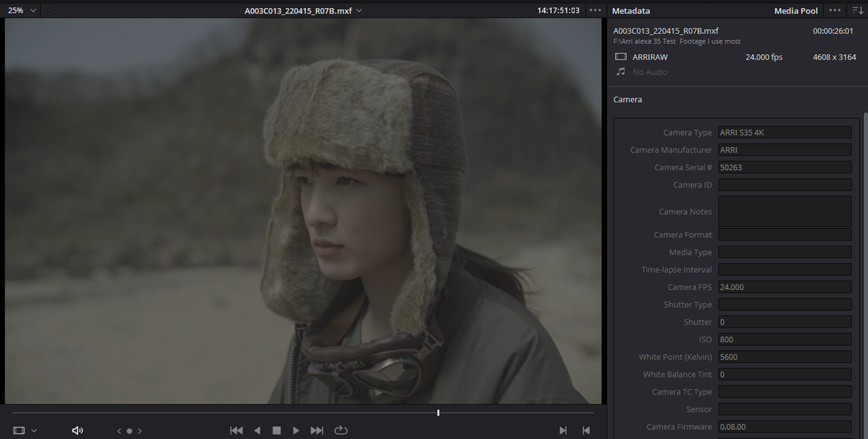Viewport: 868px width, 439px height.
Task: Play the clip in reverse
Action: click(257, 430)
